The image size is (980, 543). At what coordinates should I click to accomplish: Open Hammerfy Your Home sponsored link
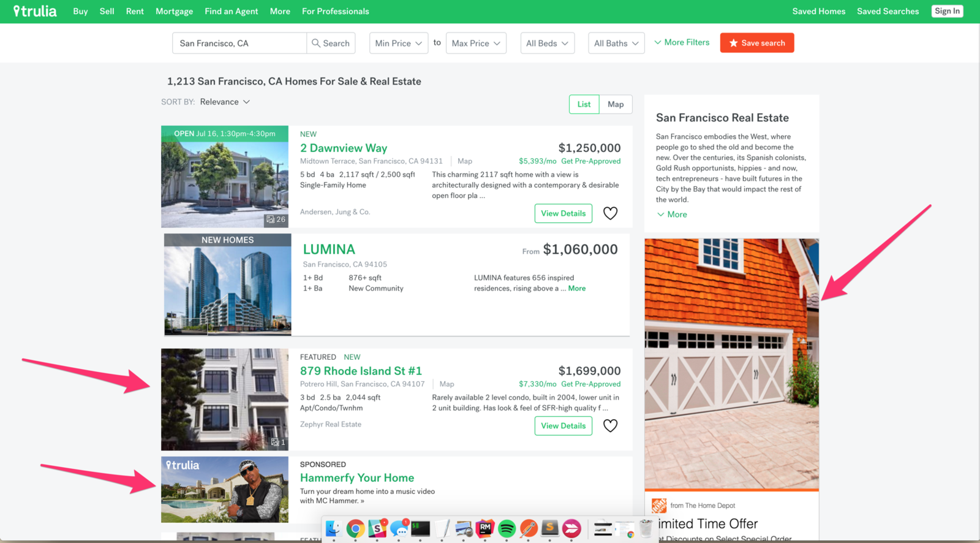(357, 478)
